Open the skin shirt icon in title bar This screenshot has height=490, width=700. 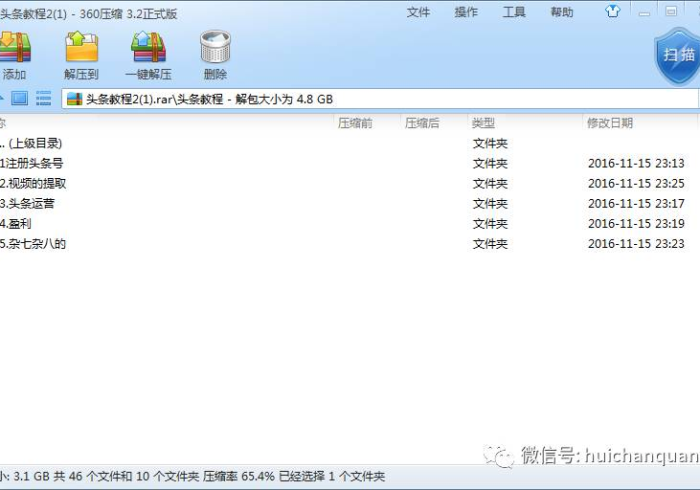612,12
